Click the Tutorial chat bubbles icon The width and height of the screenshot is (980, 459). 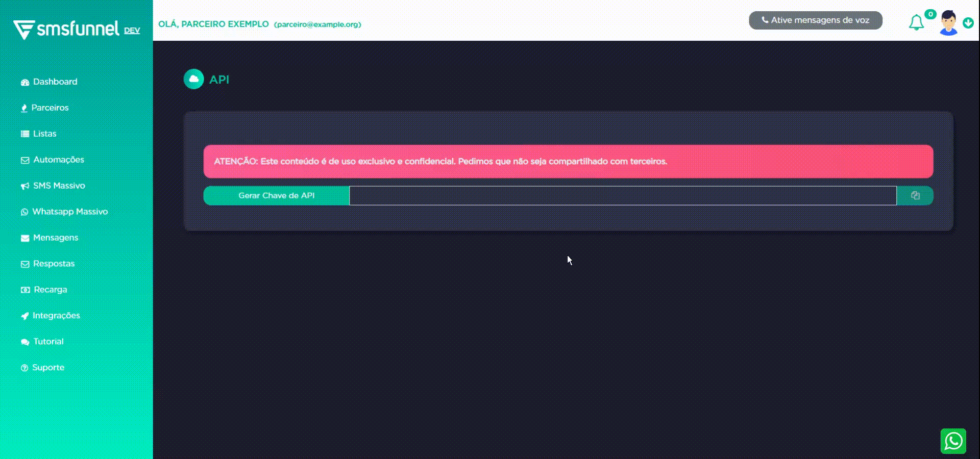click(x=24, y=342)
